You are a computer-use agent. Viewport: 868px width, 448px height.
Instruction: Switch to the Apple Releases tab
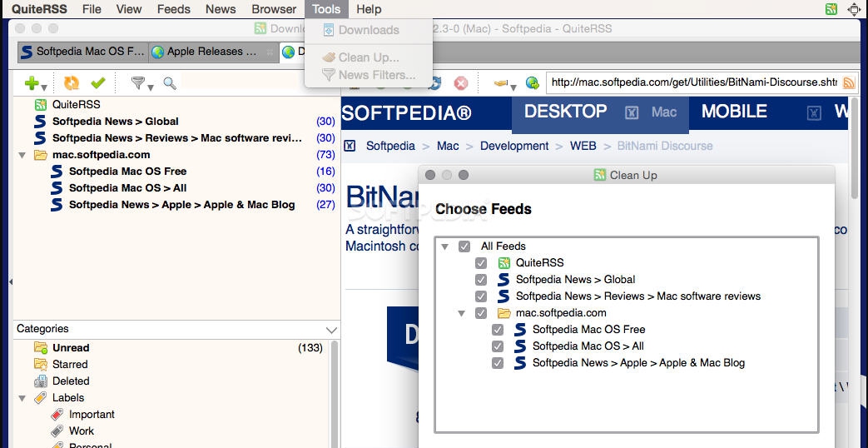(213, 52)
